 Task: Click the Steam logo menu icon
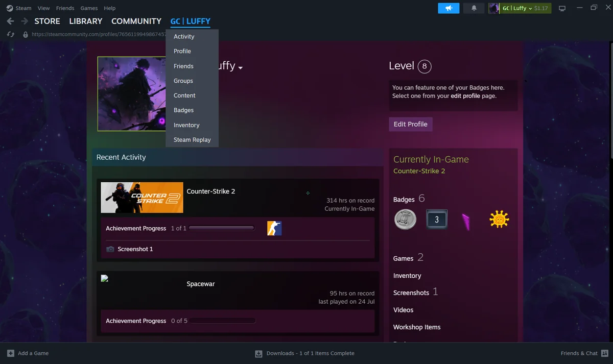[x=10, y=8]
